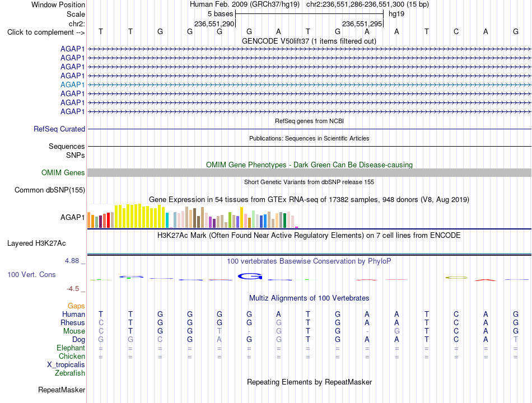Click the yellow brain-tissue bars in the GTEx chart

(x=139, y=215)
